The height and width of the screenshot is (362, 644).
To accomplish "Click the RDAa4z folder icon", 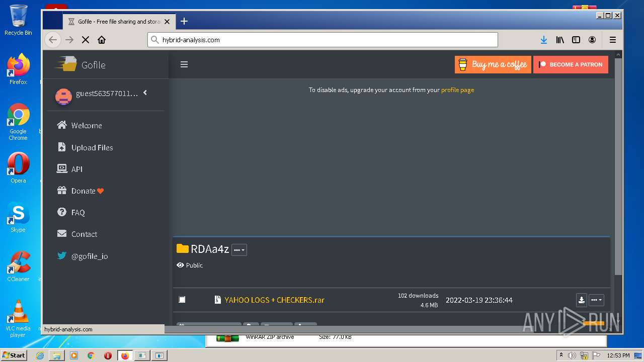I will [182, 248].
